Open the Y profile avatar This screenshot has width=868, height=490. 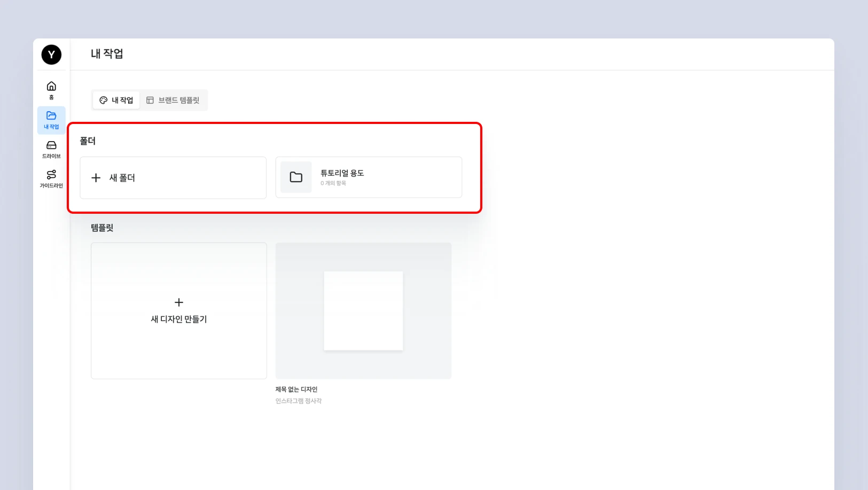pyautogui.click(x=51, y=55)
